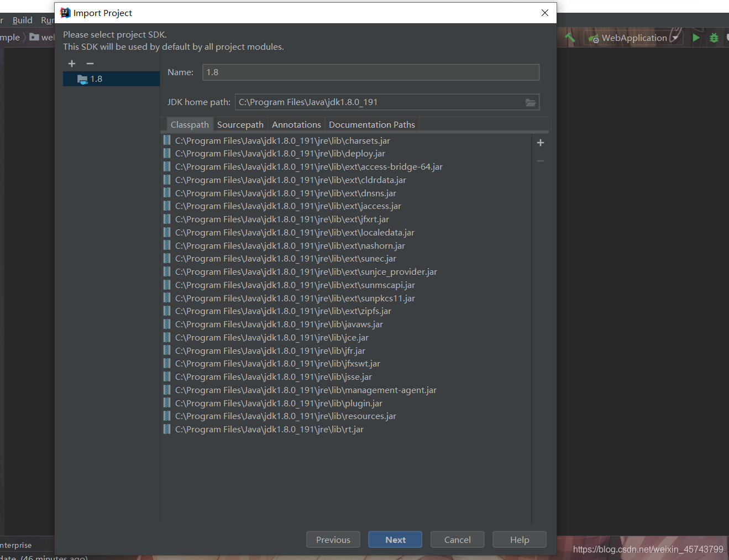Screen dimensions: 729x560
Task: Open the WebApplication run configuration dropdown
Action: pos(633,38)
